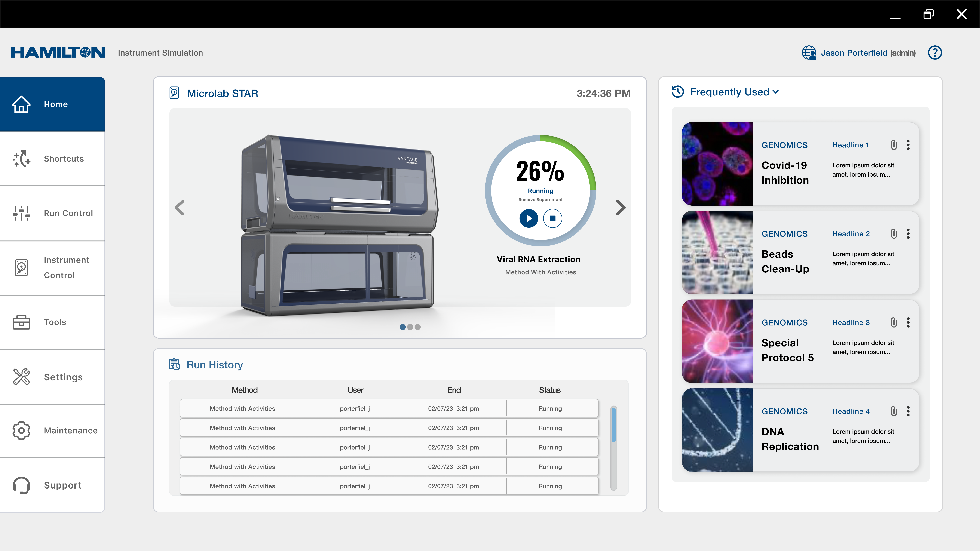Open the Maintenance label in sidebar
This screenshot has height=551, width=980.
(x=71, y=431)
